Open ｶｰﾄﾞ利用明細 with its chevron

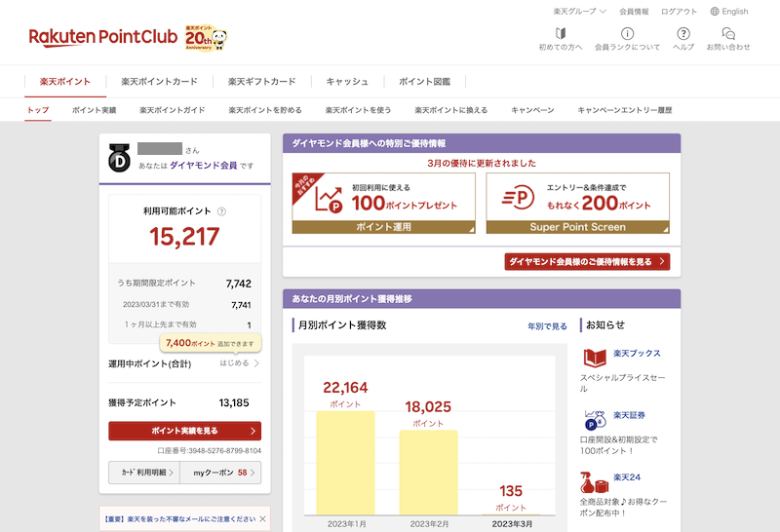[144, 473]
